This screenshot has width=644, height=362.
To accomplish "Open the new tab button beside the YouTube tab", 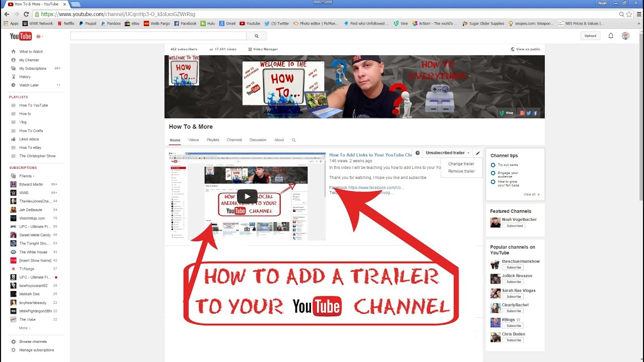I will click(x=75, y=4).
